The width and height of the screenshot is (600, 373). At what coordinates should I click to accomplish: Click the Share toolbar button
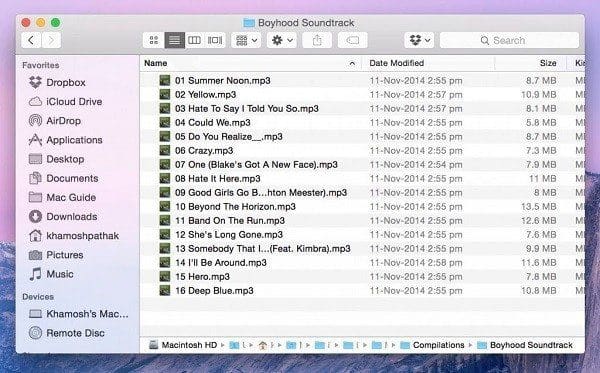tap(317, 40)
